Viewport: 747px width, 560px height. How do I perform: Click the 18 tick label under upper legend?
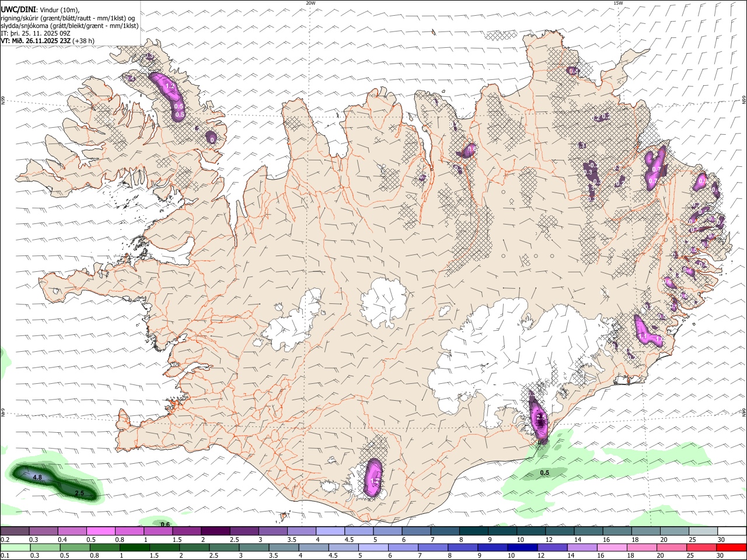635,540
